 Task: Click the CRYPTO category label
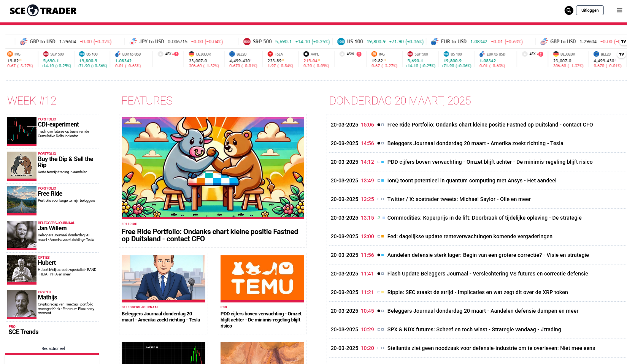tap(44, 292)
